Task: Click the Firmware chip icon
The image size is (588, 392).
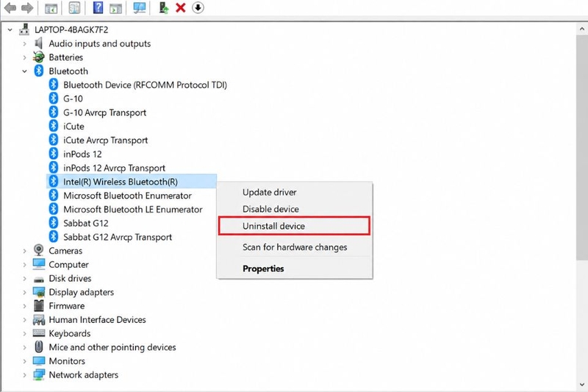Action: [39, 306]
